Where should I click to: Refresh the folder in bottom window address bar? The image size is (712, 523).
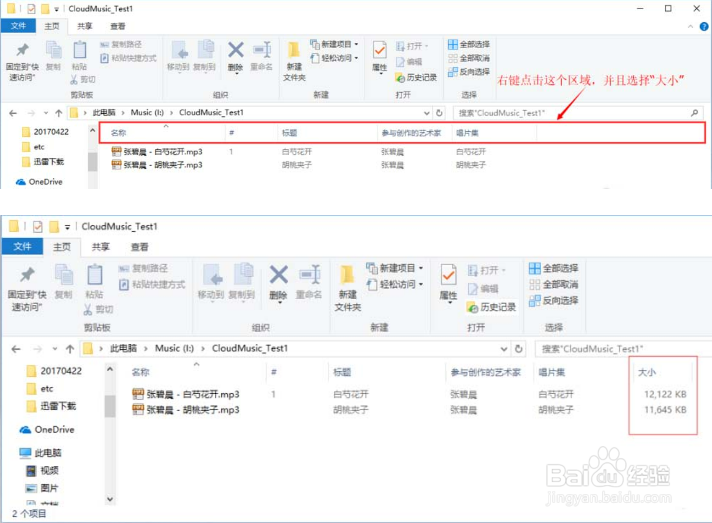pyautogui.click(x=519, y=349)
